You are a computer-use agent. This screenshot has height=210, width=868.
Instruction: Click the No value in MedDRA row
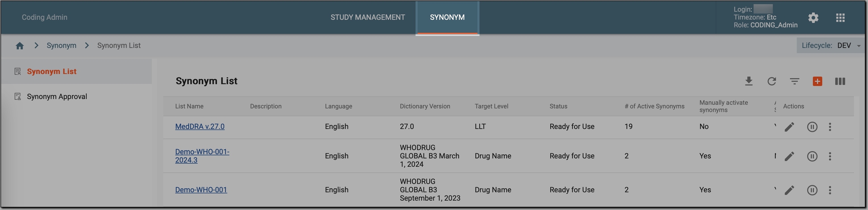coord(704,127)
